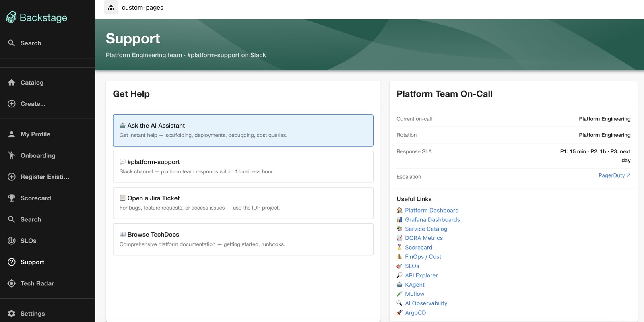Open the FinOps / Cost link
This screenshot has width=644, height=322.
point(423,256)
